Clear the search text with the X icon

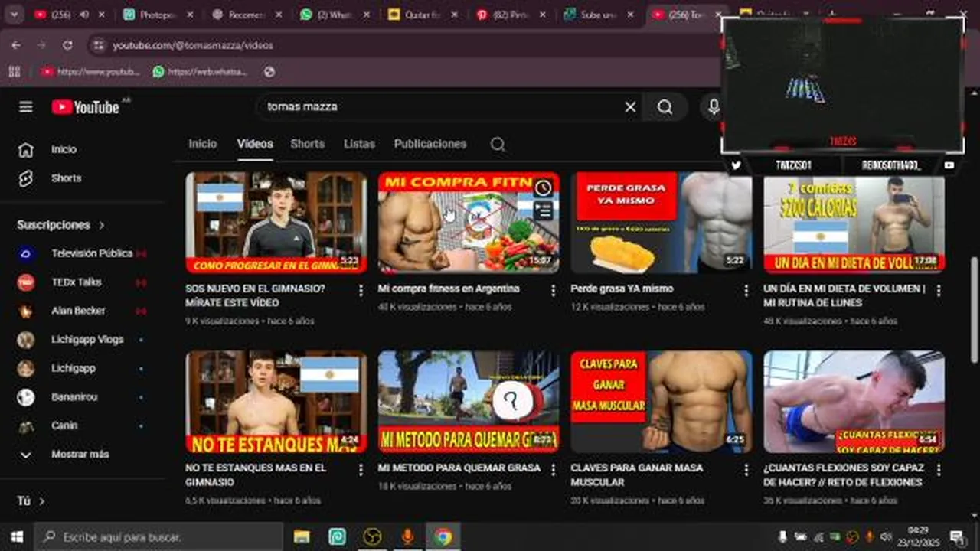point(630,107)
